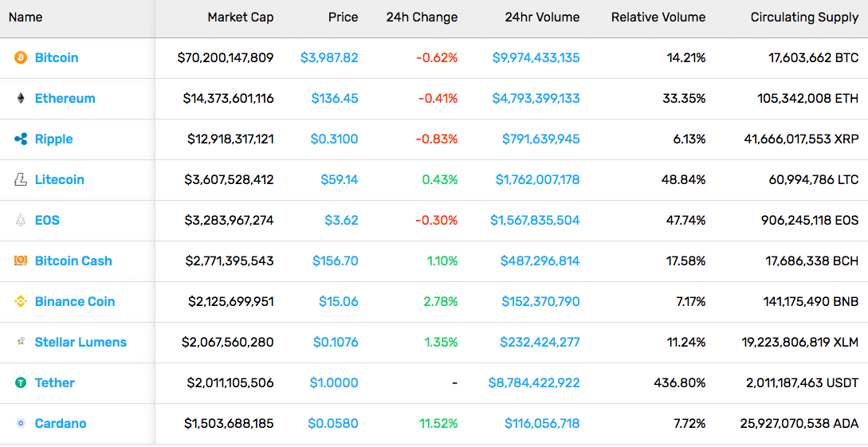Click Bitcoin price $3,987.82 link
This screenshot has height=447, width=868.
[x=329, y=57]
